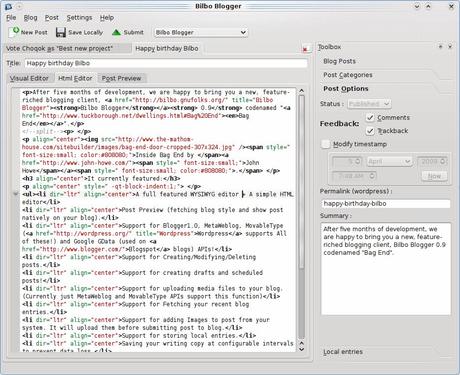Click the Title input field
Screen dimensions: 460x375
166,63
